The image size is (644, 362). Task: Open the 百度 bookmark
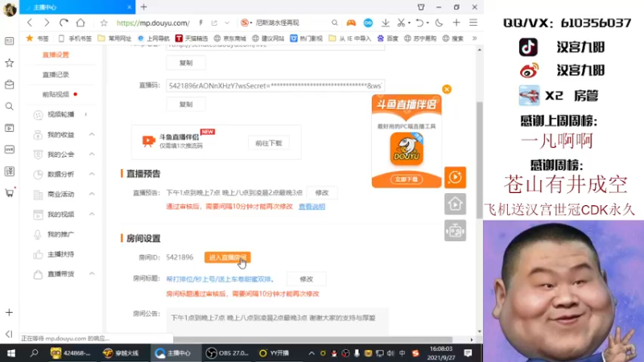click(x=388, y=38)
